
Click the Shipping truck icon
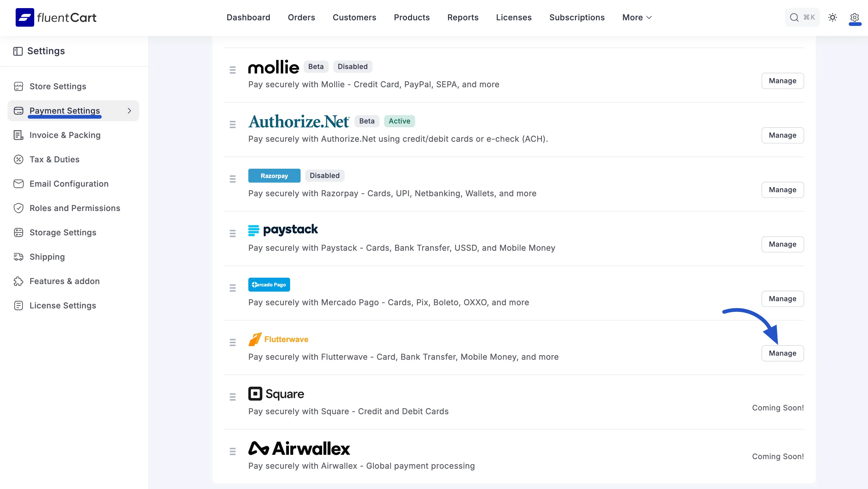pos(19,257)
